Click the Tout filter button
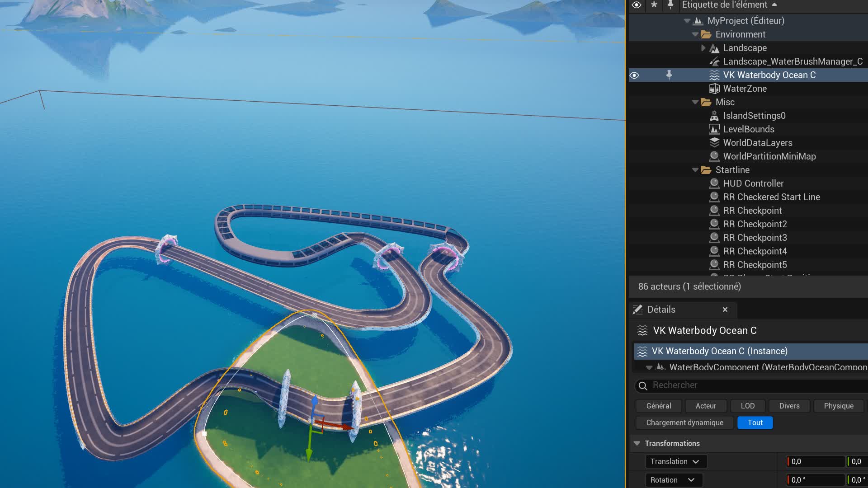Screen dimensions: 868x488 (x=755, y=422)
